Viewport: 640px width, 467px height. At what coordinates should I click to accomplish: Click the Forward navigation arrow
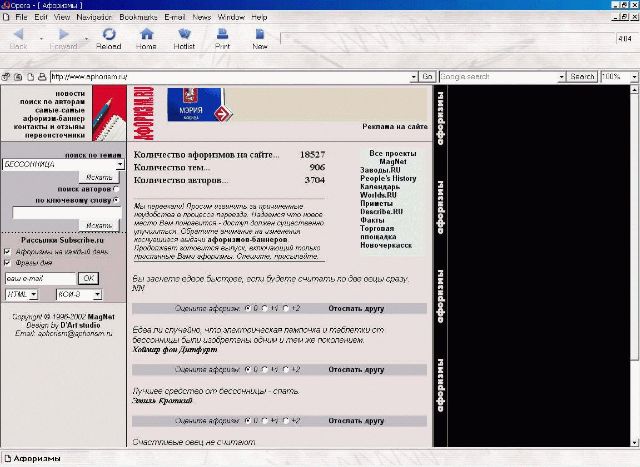pyautogui.click(x=64, y=35)
